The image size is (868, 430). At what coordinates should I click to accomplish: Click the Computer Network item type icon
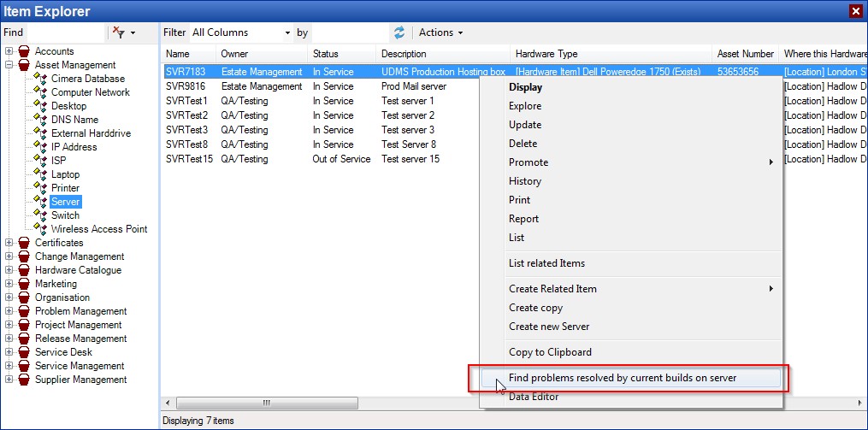[x=40, y=92]
